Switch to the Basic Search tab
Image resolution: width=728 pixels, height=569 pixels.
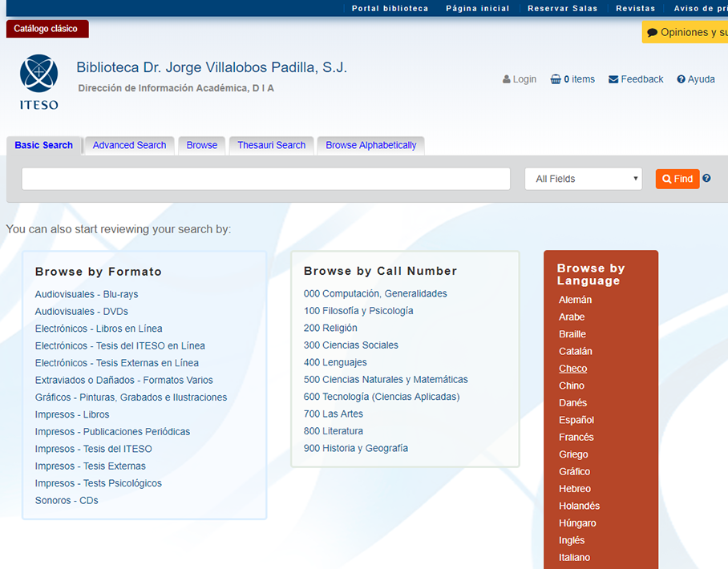tap(43, 145)
